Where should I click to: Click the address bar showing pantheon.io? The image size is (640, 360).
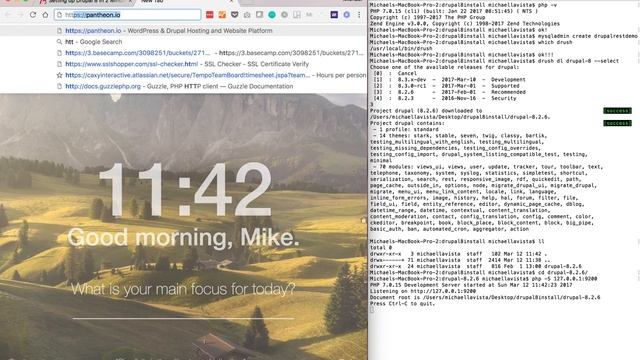[x=128, y=15]
